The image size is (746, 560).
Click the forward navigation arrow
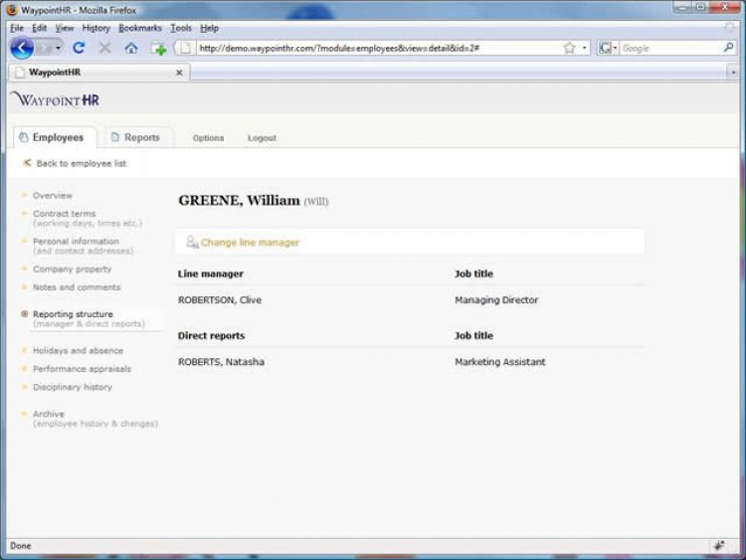(x=44, y=48)
